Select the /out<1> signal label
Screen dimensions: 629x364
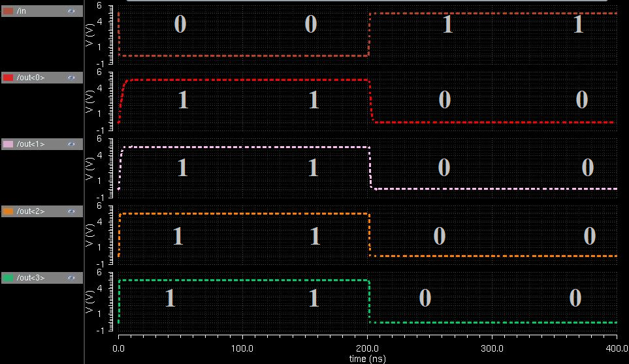(31, 144)
